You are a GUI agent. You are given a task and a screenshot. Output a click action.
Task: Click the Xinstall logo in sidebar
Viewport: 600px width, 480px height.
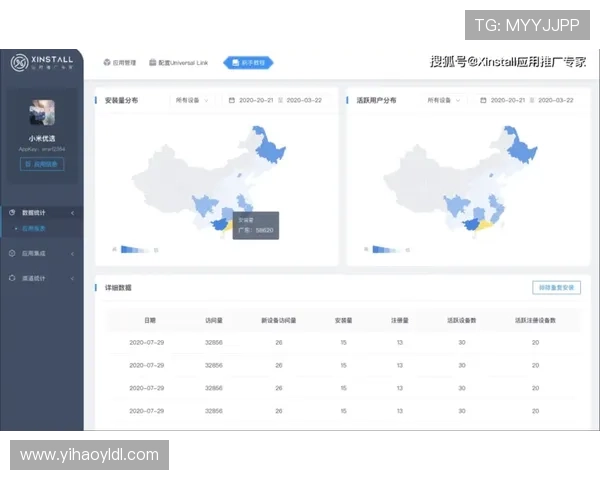[x=42, y=62]
